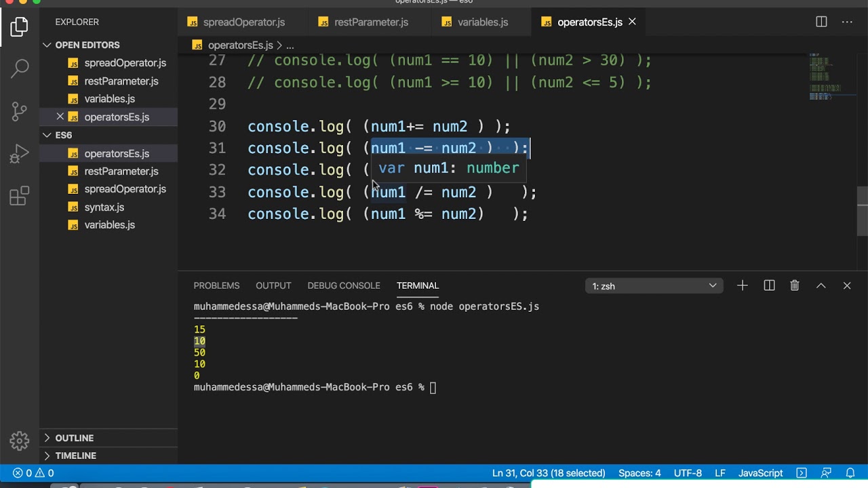Open editor More Actions menu
868x488 pixels.
[x=847, y=22]
